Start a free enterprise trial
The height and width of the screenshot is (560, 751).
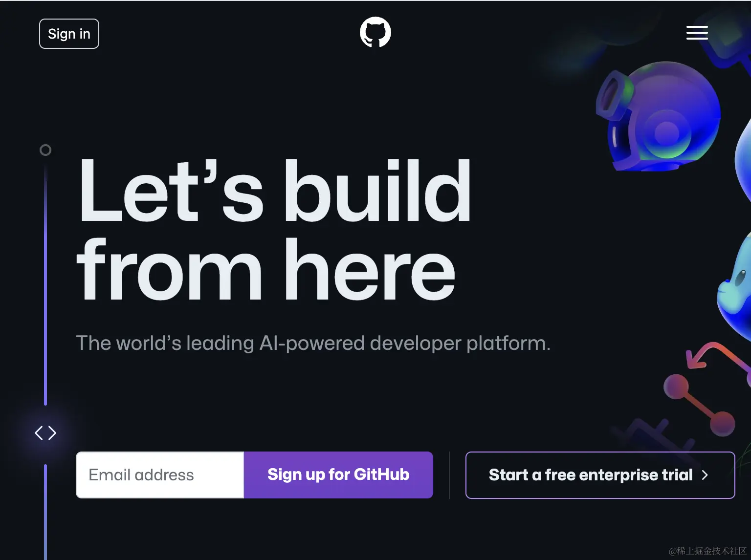point(600,475)
